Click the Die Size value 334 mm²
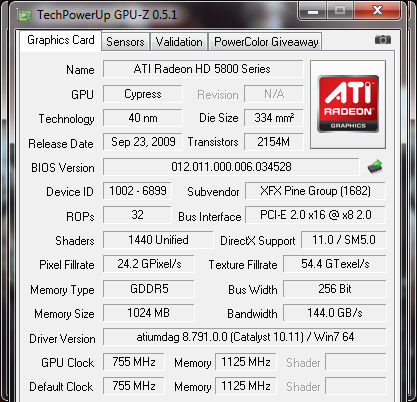 [x=274, y=118]
